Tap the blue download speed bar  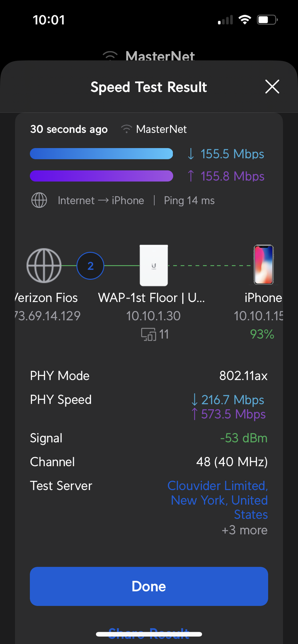point(101,154)
